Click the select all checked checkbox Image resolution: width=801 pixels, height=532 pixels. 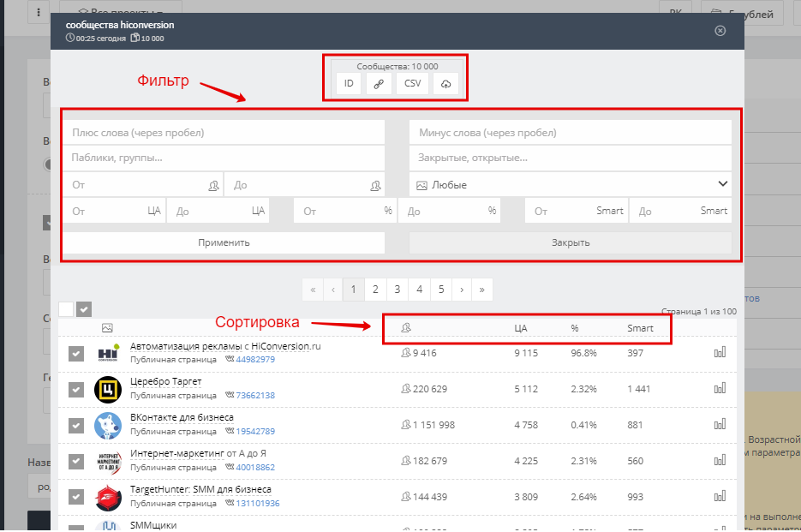(x=84, y=309)
